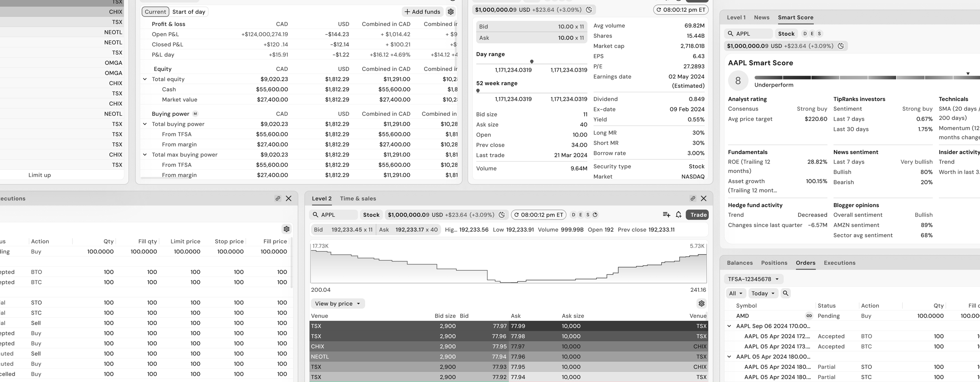Close the Executions panel on the left
The width and height of the screenshot is (980, 382).
[x=289, y=198]
